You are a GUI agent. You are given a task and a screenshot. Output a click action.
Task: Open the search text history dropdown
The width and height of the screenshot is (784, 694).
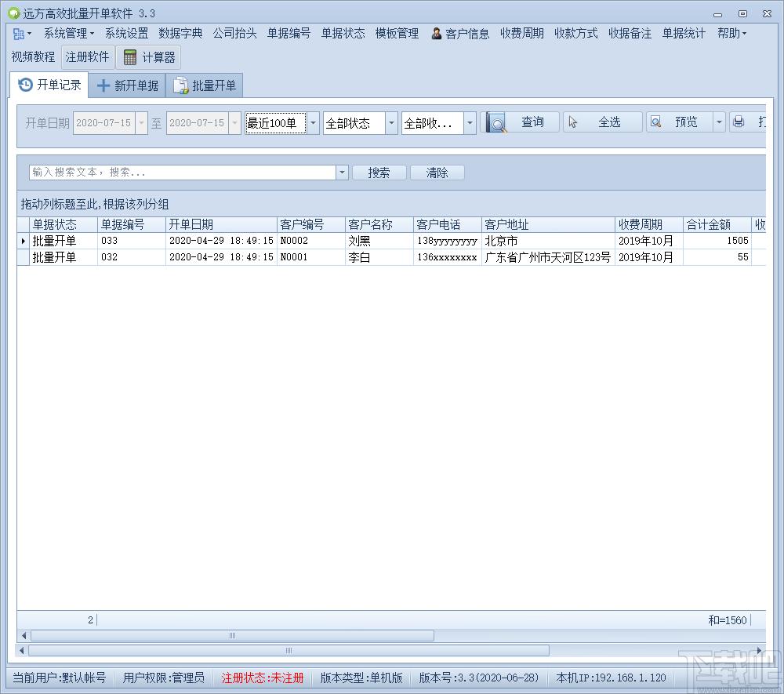342,173
